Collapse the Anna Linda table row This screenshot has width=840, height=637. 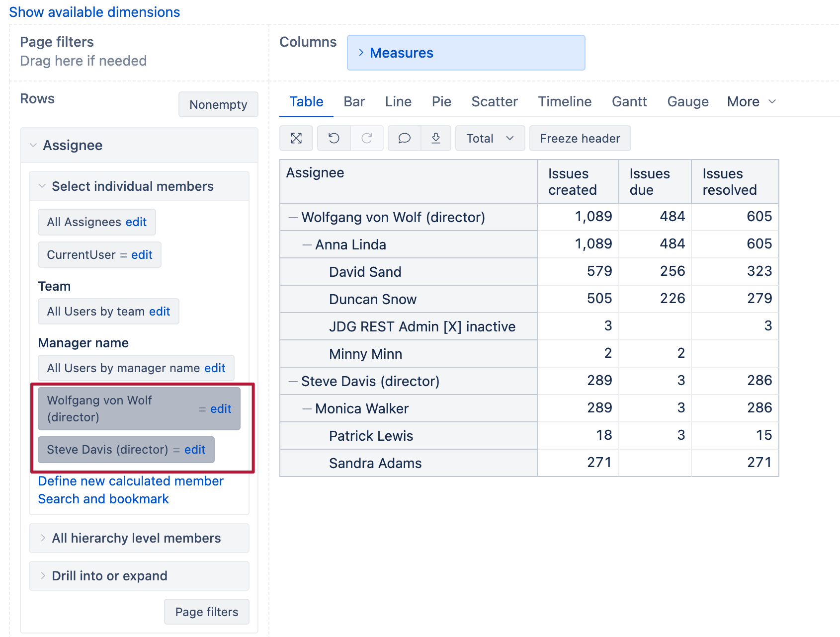[307, 245]
